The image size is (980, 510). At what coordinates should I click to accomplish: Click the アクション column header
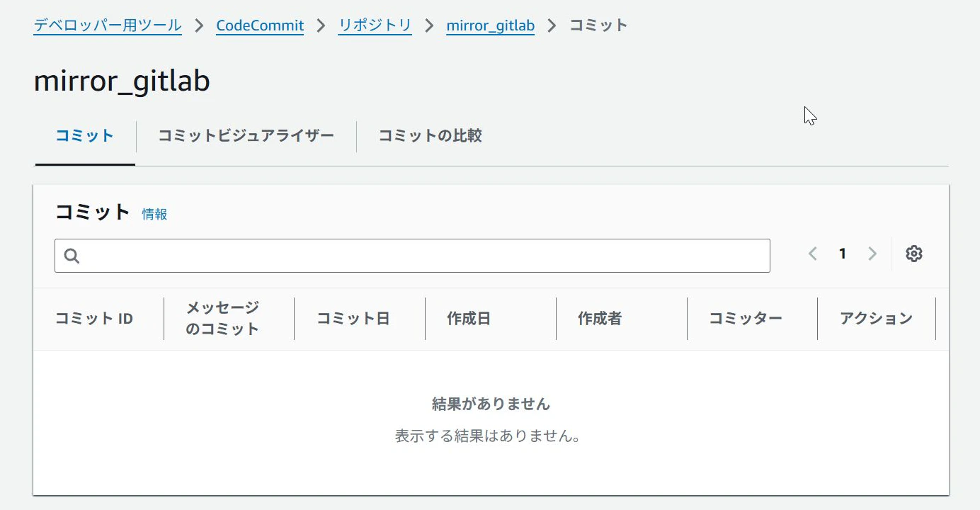(877, 319)
